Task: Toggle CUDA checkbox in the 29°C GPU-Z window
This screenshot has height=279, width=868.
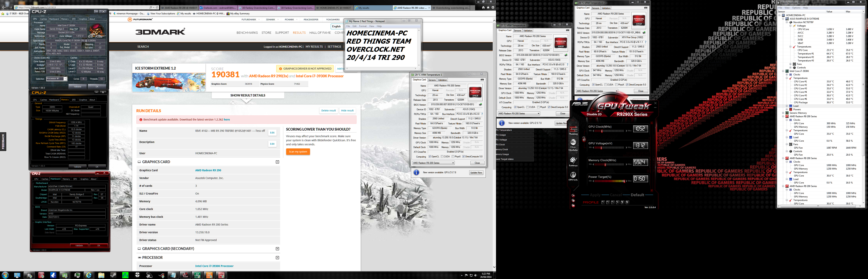Action: coord(442,157)
